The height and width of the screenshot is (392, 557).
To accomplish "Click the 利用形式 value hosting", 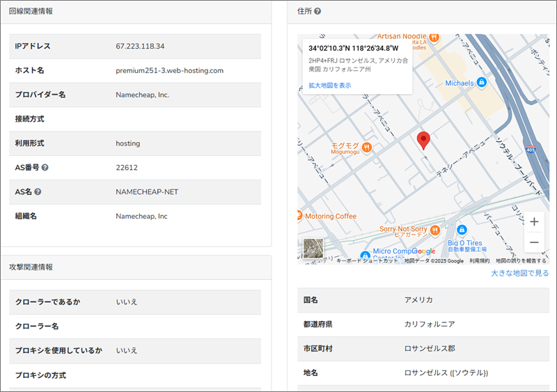I will 128,143.
